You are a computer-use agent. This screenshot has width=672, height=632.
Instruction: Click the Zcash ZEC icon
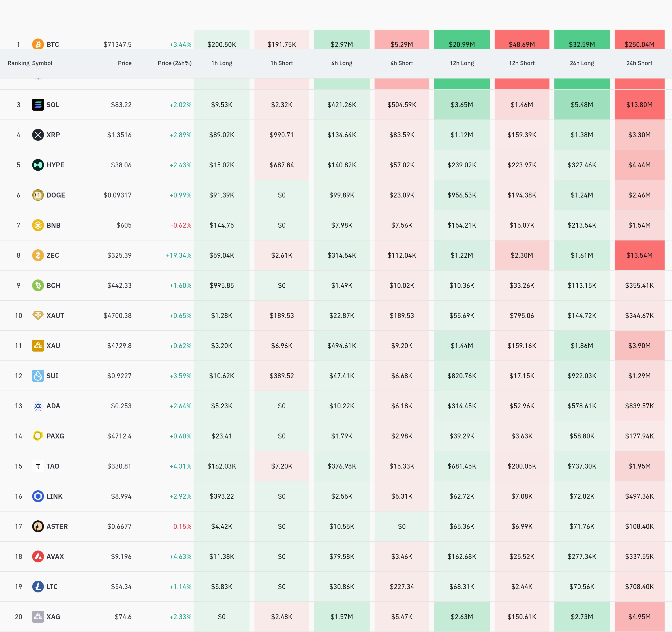pyautogui.click(x=38, y=255)
